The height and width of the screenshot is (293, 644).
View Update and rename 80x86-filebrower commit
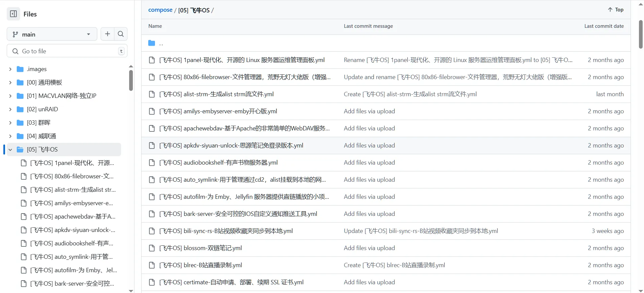458,77
